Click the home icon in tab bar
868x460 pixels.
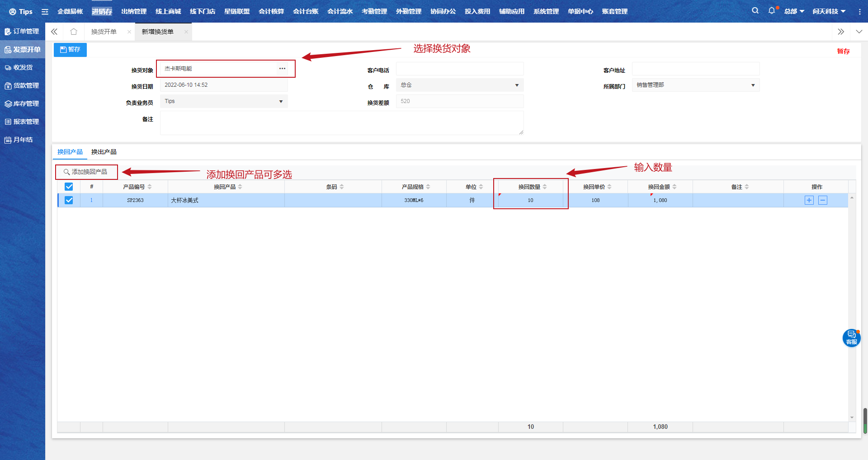(74, 32)
